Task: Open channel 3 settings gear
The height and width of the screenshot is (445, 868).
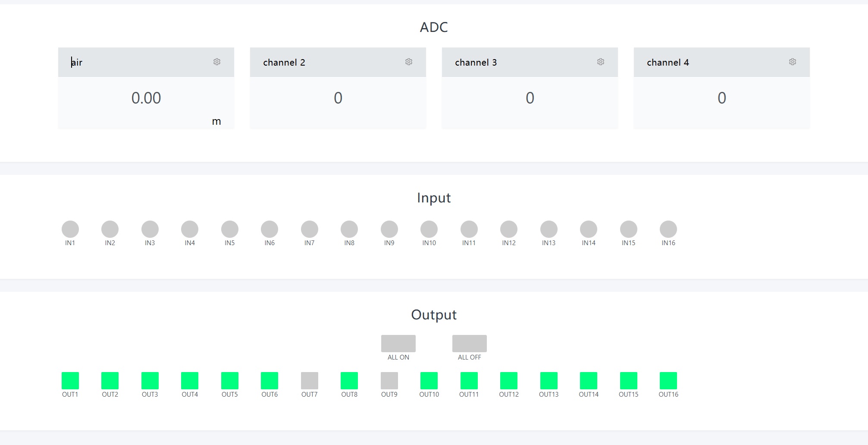Action: click(601, 62)
